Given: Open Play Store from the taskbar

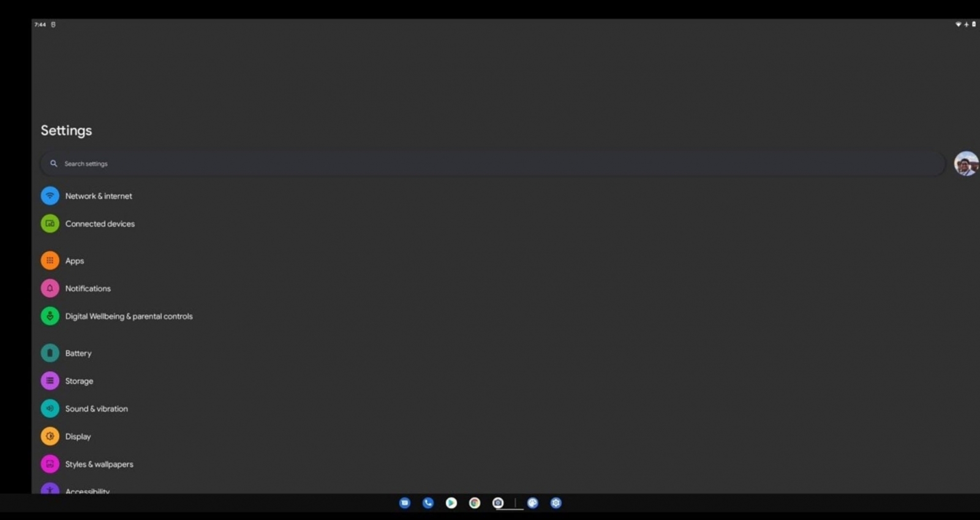Looking at the screenshot, I should [x=451, y=503].
